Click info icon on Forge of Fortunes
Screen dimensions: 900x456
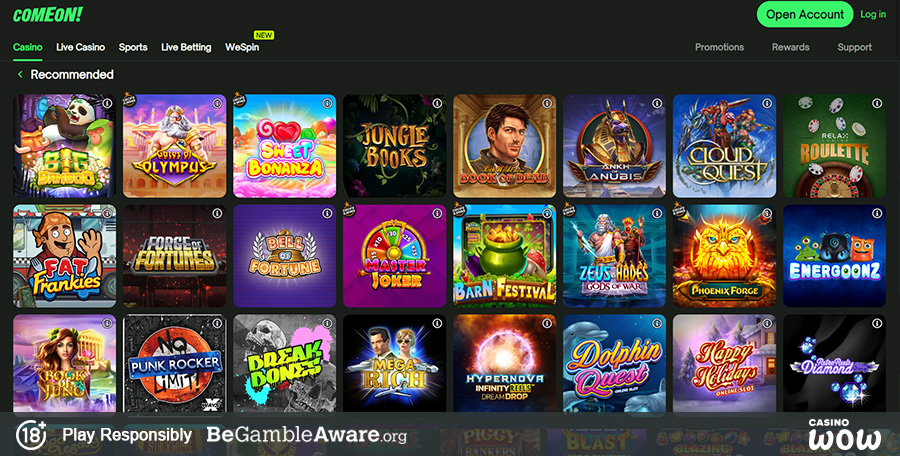(x=217, y=214)
